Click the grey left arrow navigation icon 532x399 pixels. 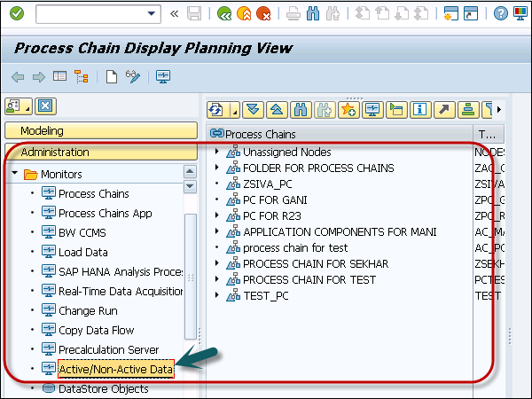coord(18,77)
